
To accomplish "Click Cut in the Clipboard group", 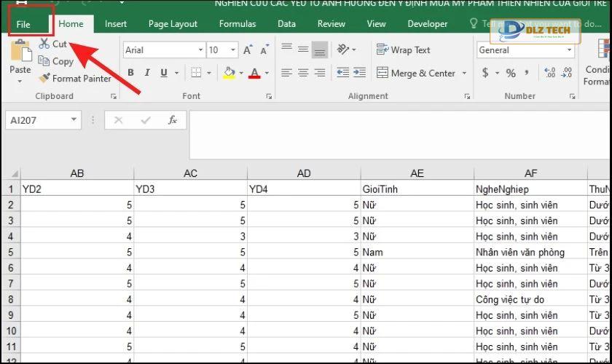I will click(53, 44).
